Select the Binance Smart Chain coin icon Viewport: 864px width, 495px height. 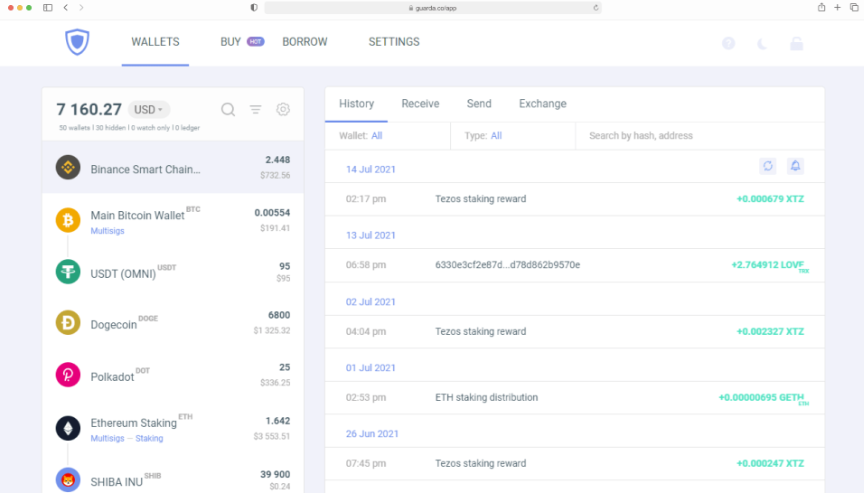pyautogui.click(x=68, y=167)
